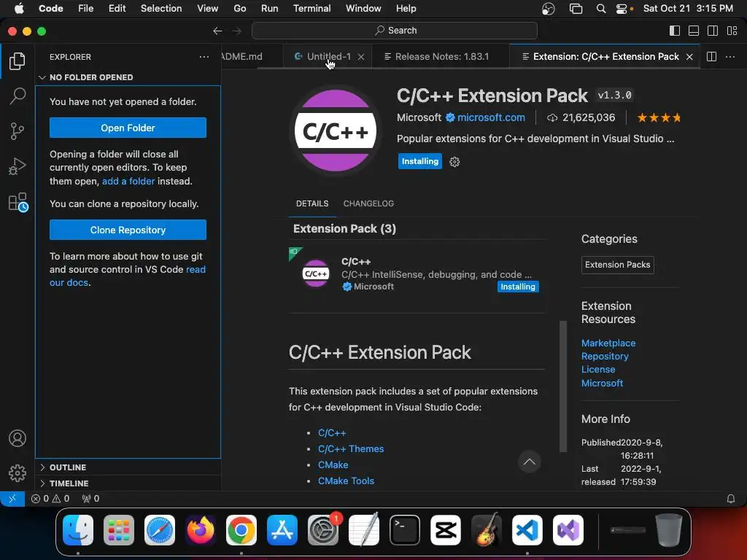Image resolution: width=747 pixels, height=560 pixels.
Task: Go forward with the navigation arrow
Action: (236, 31)
